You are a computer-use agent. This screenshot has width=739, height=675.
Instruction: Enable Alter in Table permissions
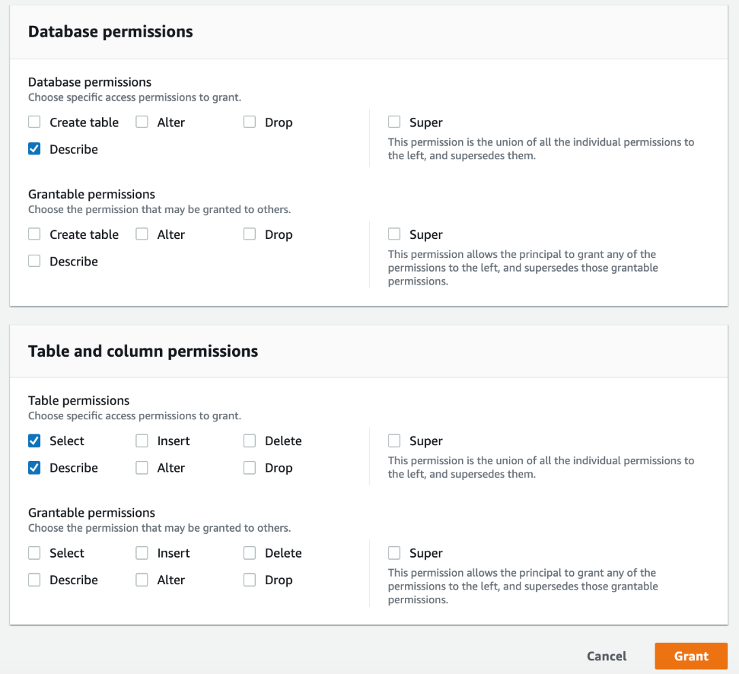click(142, 468)
